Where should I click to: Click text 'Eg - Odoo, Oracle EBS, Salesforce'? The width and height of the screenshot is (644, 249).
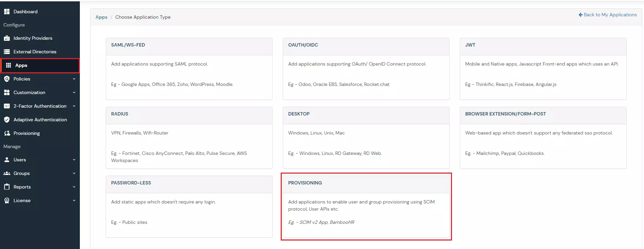point(325,84)
